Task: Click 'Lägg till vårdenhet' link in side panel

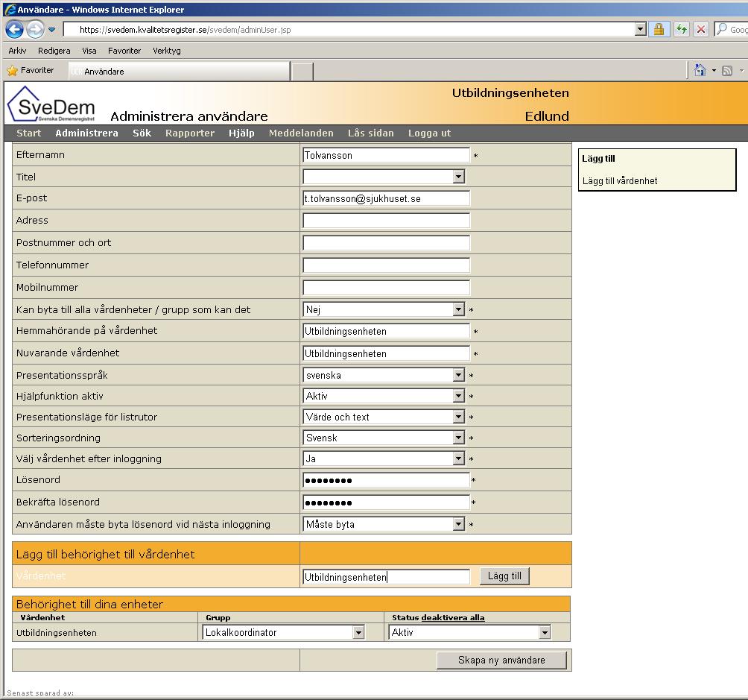Action: 620,181
